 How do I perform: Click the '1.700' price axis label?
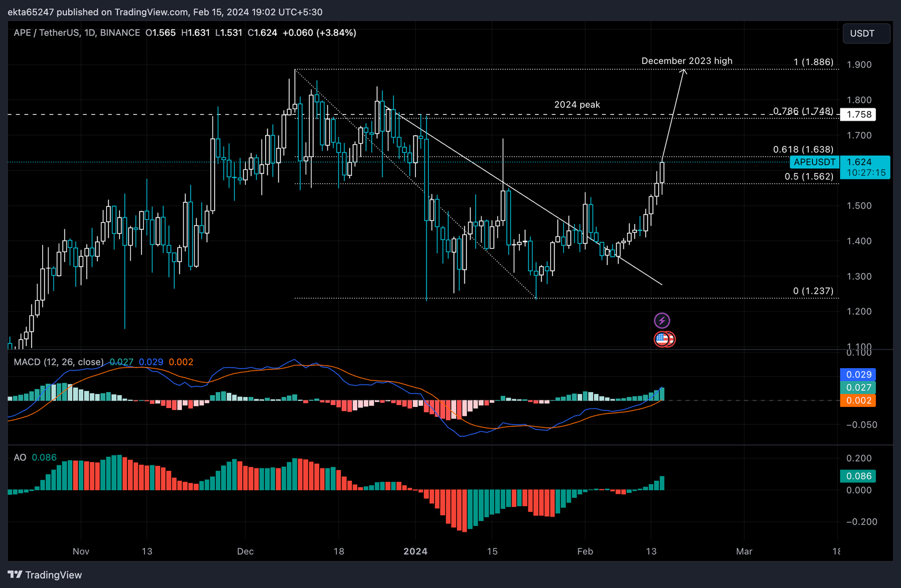pyautogui.click(x=859, y=135)
